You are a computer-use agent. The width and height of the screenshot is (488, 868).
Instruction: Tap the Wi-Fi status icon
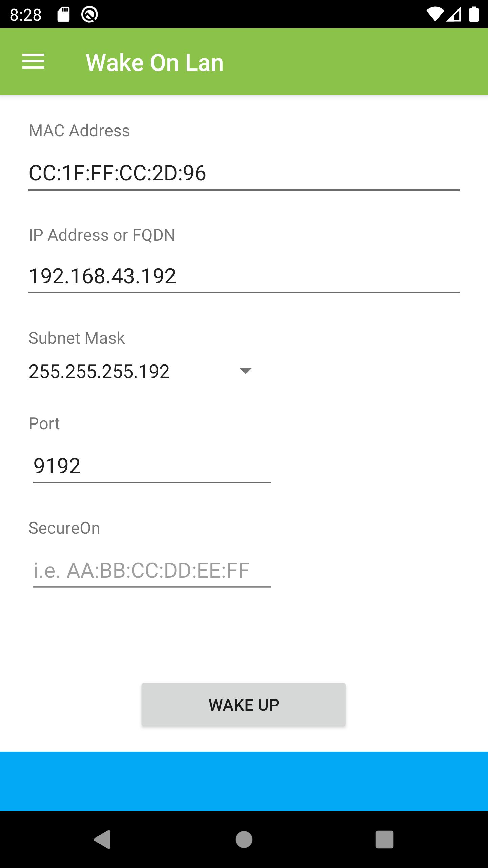(435, 14)
